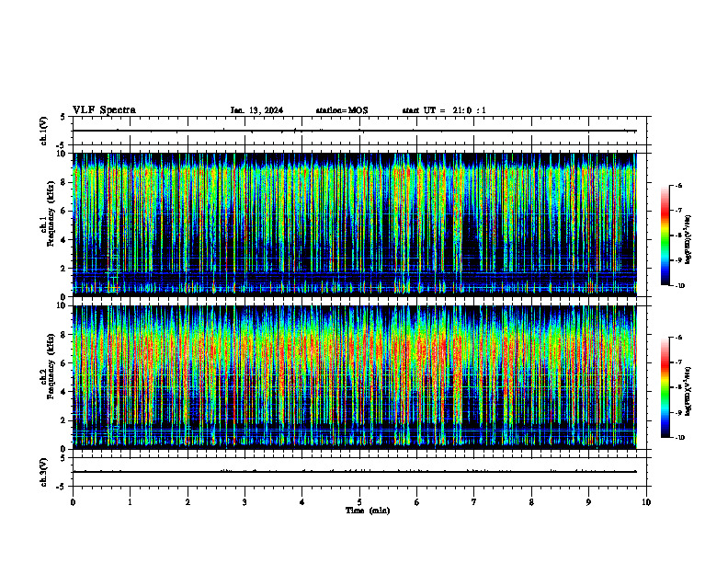Click time axis tick label "7"
The height and width of the screenshot is (563, 728).
tap(474, 502)
